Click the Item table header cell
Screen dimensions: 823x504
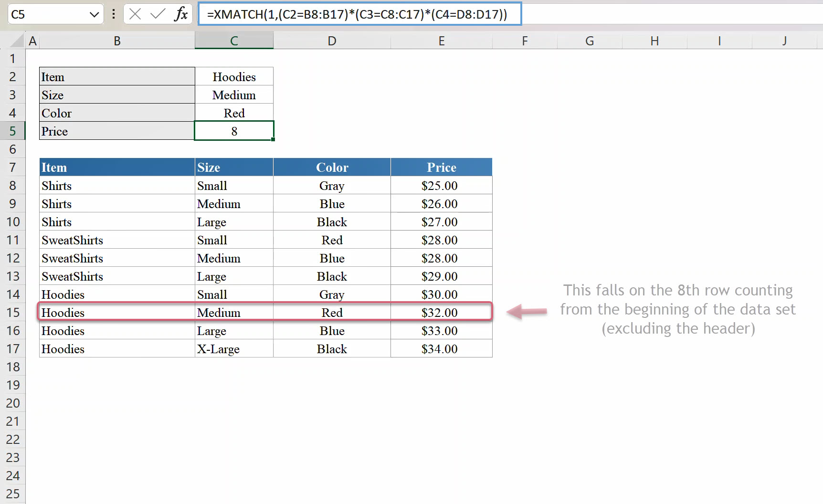click(117, 168)
